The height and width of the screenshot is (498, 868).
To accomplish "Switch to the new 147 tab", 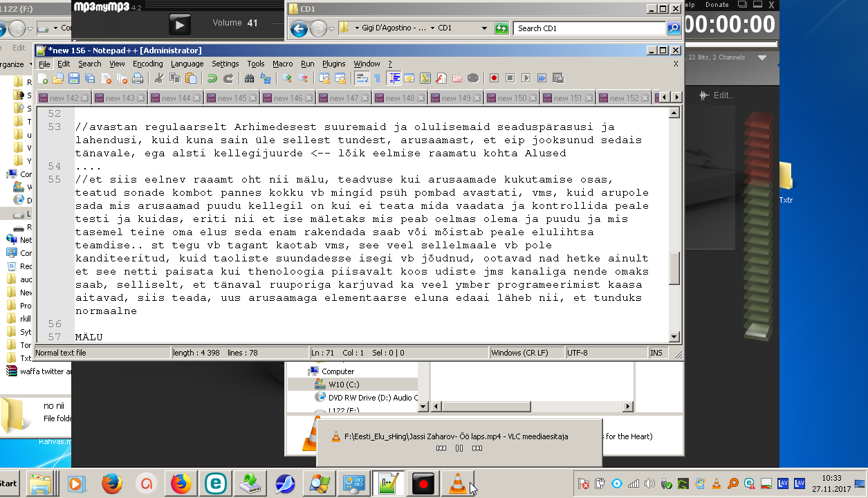I will (344, 98).
